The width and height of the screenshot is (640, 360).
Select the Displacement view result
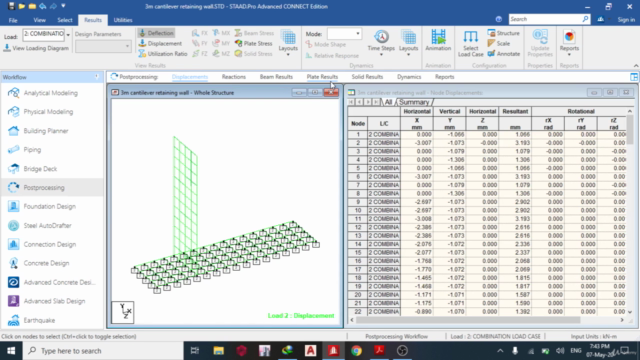160,43
